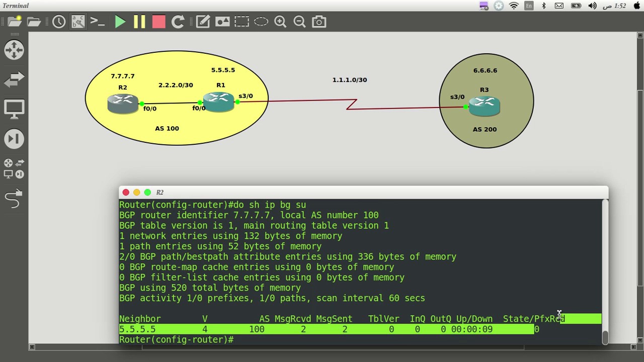This screenshot has width=644, height=362.
Task: Click the 1.1.1.0/30 network label
Action: pos(350,79)
